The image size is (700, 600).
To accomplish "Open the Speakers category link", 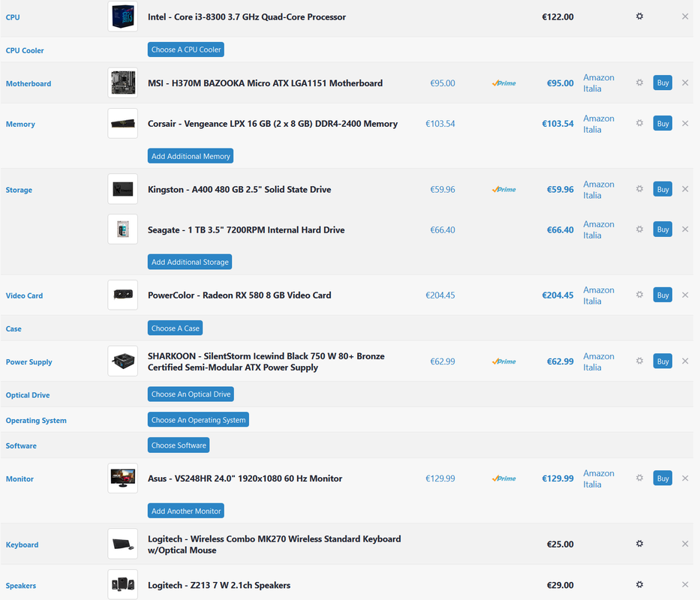I will click(20, 585).
